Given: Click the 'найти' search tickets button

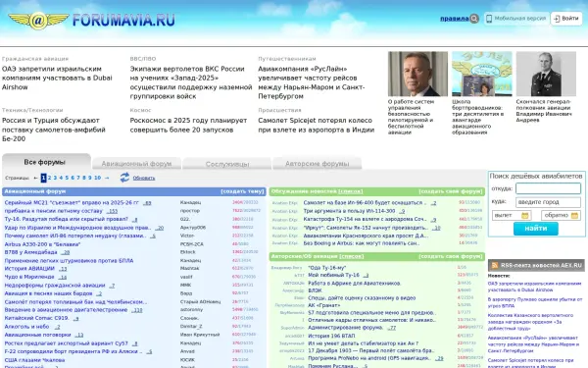Looking at the screenshot, I should point(535,229).
